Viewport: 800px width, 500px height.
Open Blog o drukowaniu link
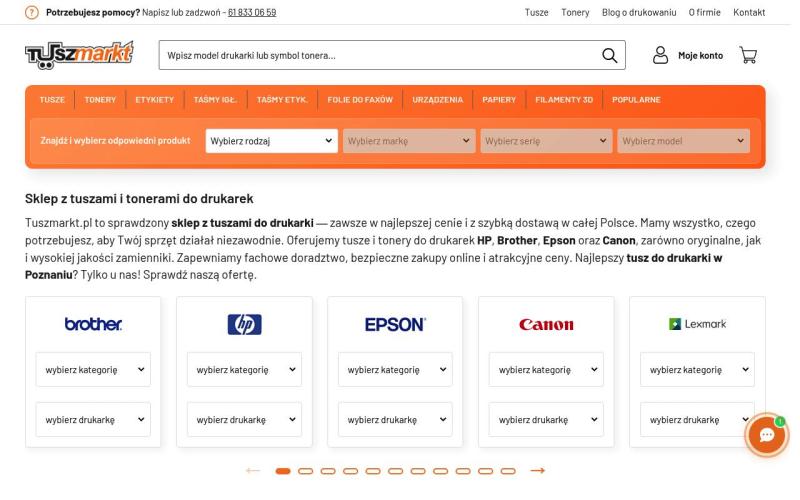[x=639, y=12]
